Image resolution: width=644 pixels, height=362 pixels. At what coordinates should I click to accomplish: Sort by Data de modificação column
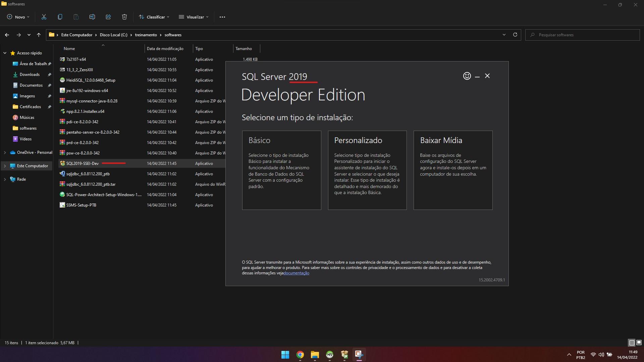click(169, 48)
